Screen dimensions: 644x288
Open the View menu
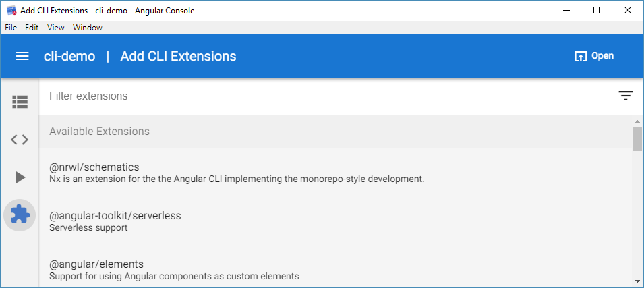pyautogui.click(x=56, y=28)
